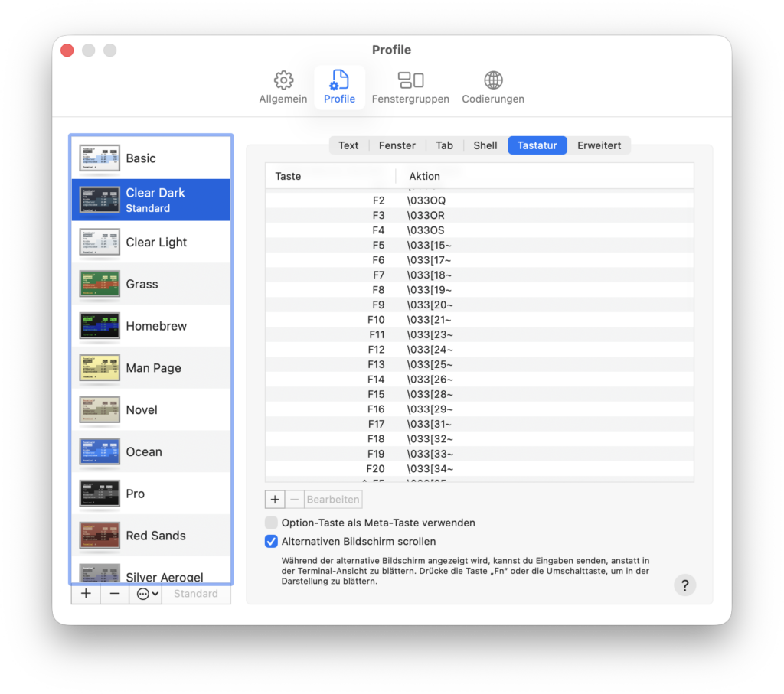The height and width of the screenshot is (694, 784).
Task: Enable Option-Taste als Meta-Taste verwenden
Action: click(271, 523)
